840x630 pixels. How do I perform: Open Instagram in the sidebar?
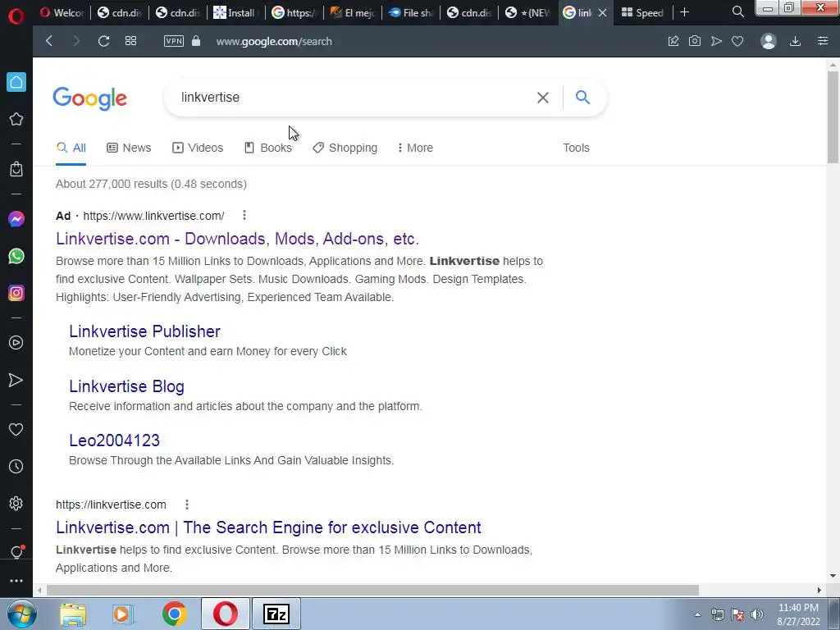(x=16, y=293)
